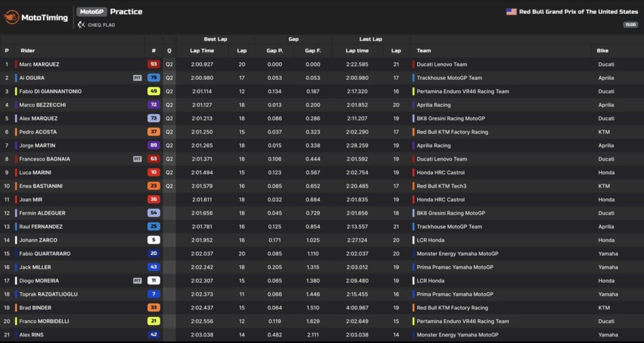Click the checkered flag icon
This screenshot has width=644, height=343.
tap(81, 25)
